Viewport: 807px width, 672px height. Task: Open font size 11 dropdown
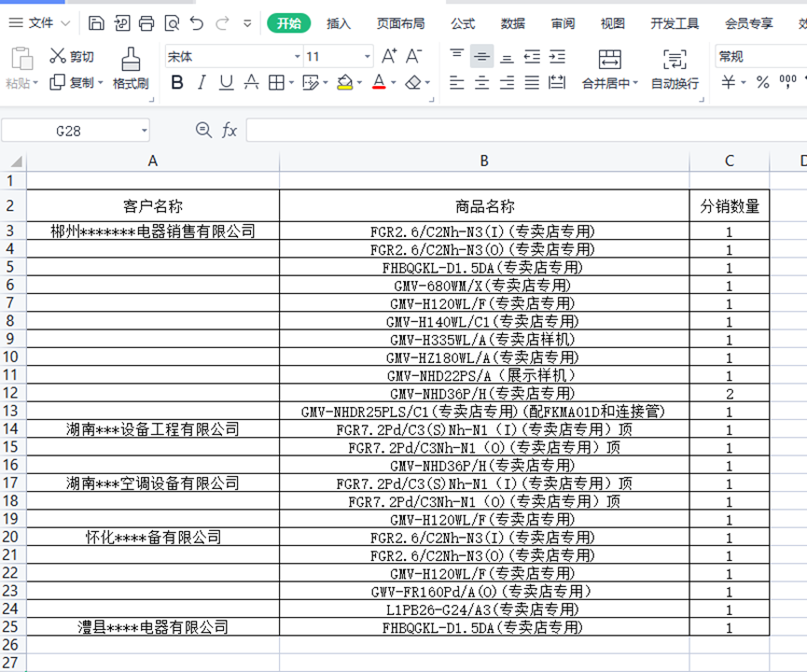368,56
